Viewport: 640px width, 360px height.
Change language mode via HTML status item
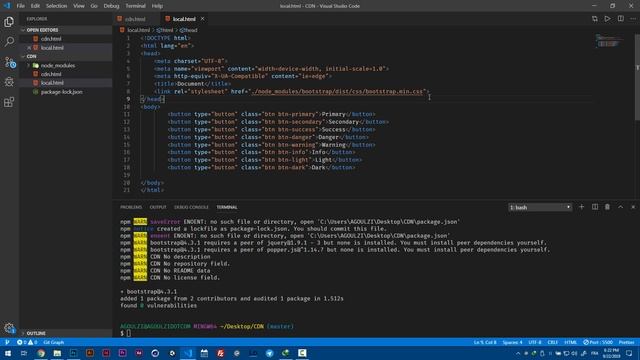click(571, 342)
